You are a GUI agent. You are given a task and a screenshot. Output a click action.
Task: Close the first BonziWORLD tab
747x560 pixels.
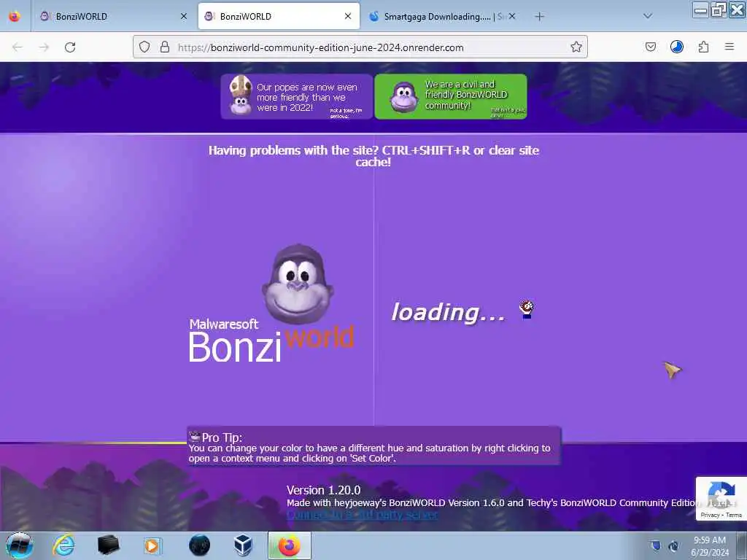pos(184,16)
